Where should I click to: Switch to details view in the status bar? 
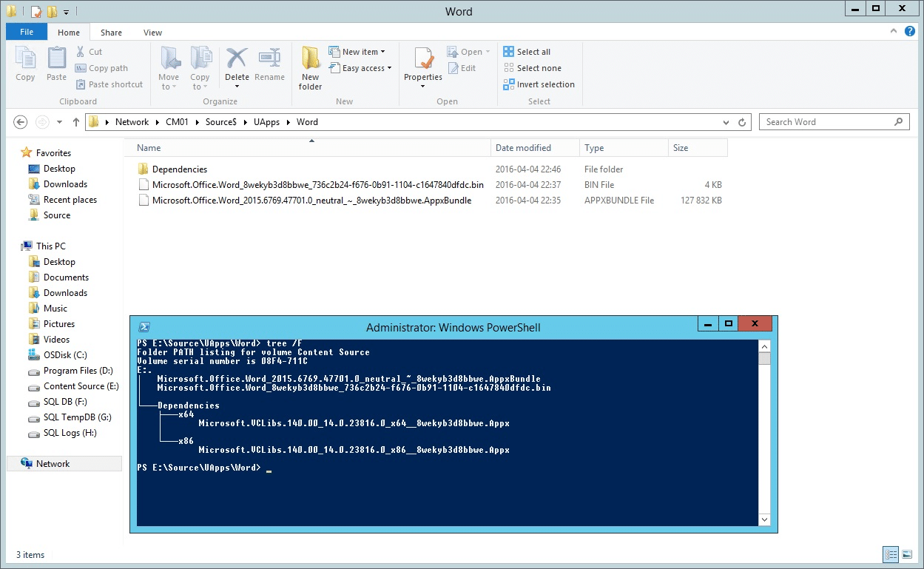click(890, 554)
